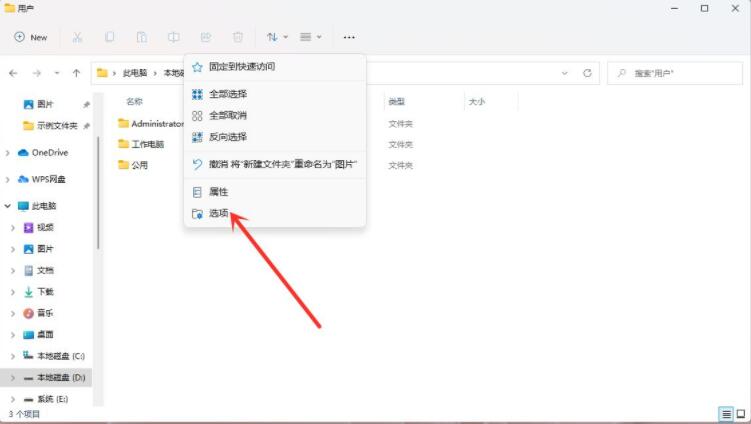Click the Rename icon in toolbar
This screenshot has width=751, height=424.
click(x=173, y=37)
